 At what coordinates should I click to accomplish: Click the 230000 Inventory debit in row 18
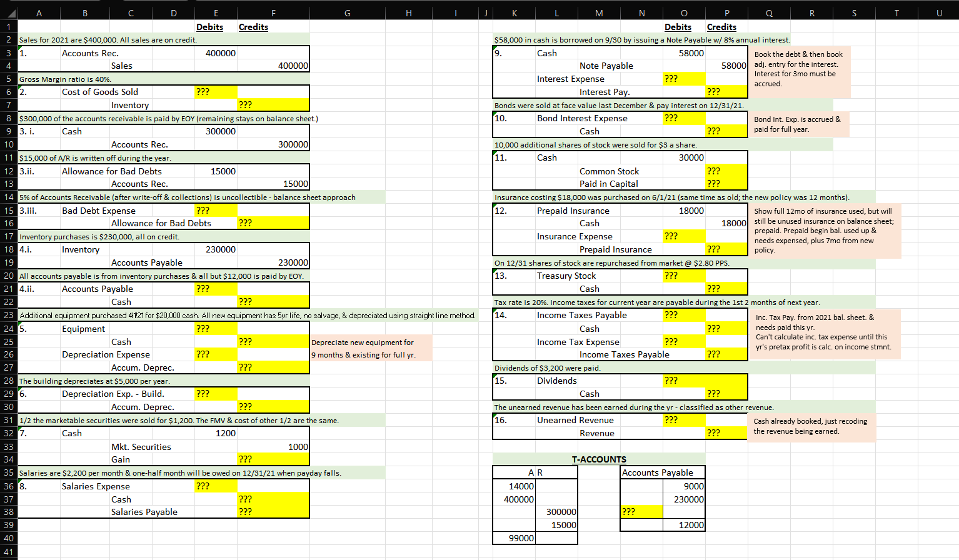point(216,249)
